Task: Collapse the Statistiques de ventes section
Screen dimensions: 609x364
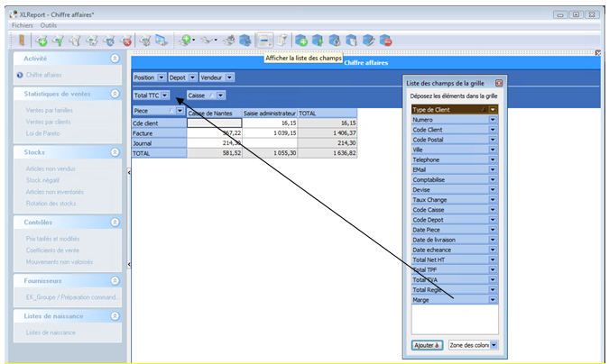Action: click(x=115, y=93)
